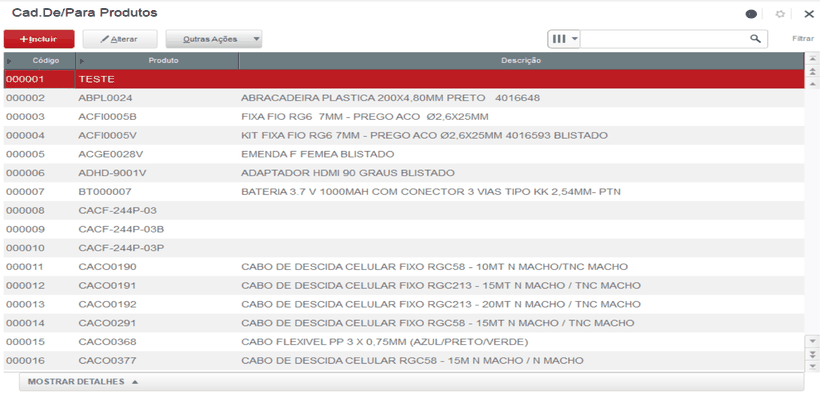Click the Alterar button with pencil
Screen dimensions: 820x395
click(120, 39)
